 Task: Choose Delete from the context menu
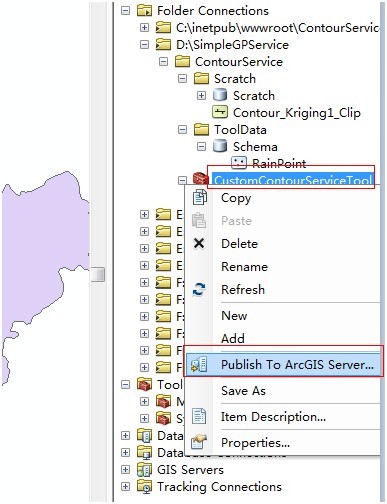(x=239, y=244)
